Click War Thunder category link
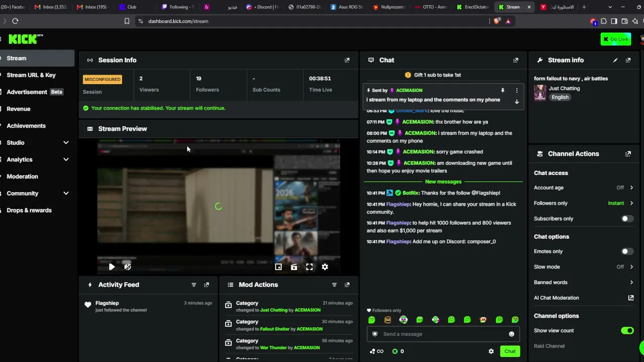Viewport: 644px width, 362px height. (x=273, y=348)
